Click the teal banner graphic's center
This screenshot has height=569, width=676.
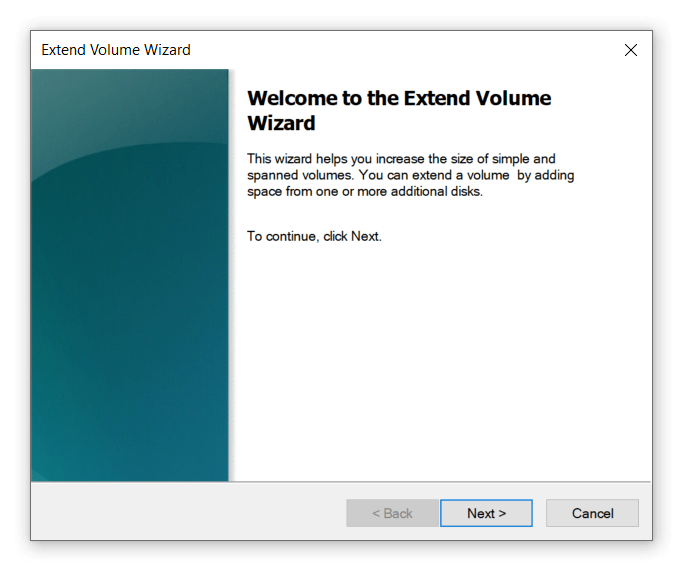130,276
